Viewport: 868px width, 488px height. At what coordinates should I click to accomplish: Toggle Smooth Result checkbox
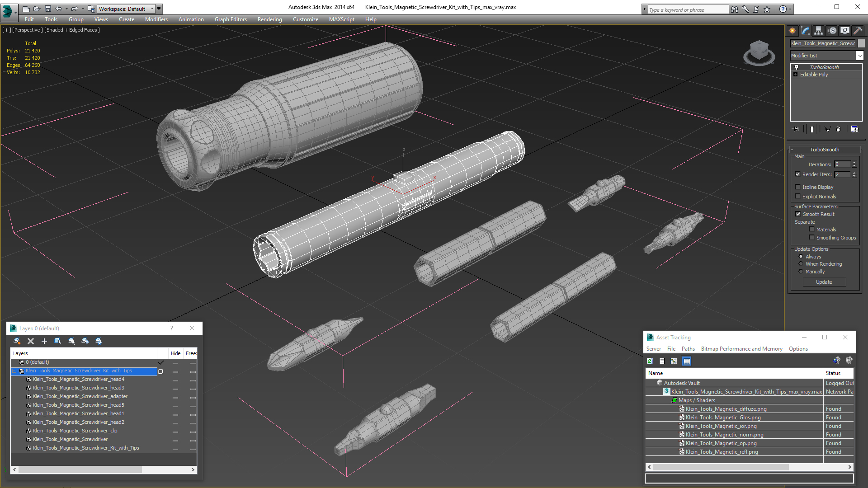(x=798, y=214)
